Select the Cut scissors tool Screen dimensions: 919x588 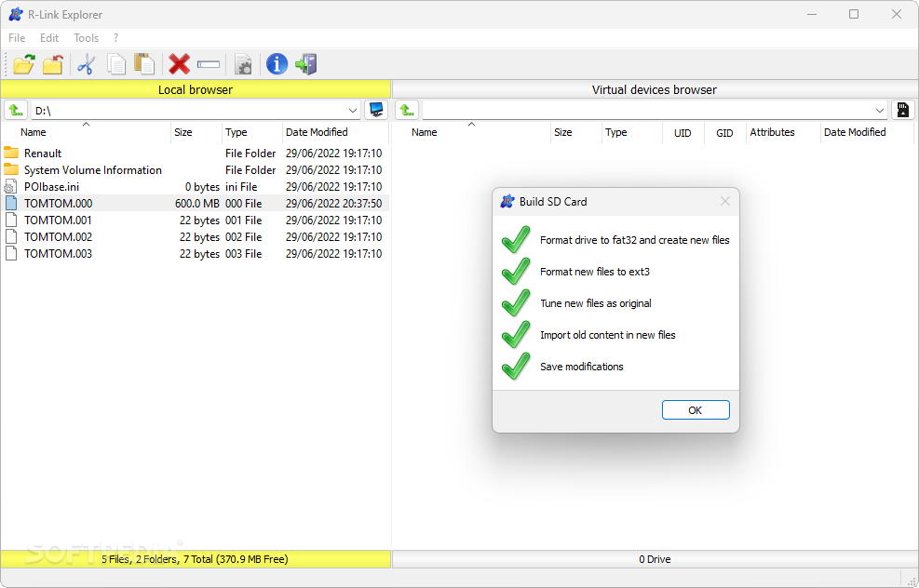pyautogui.click(x=87, y=64)
